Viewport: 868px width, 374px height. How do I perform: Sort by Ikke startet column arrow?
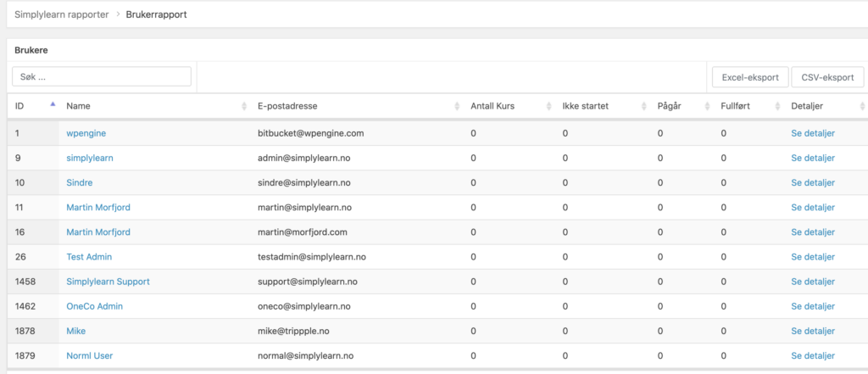click(x=643, y=106)
